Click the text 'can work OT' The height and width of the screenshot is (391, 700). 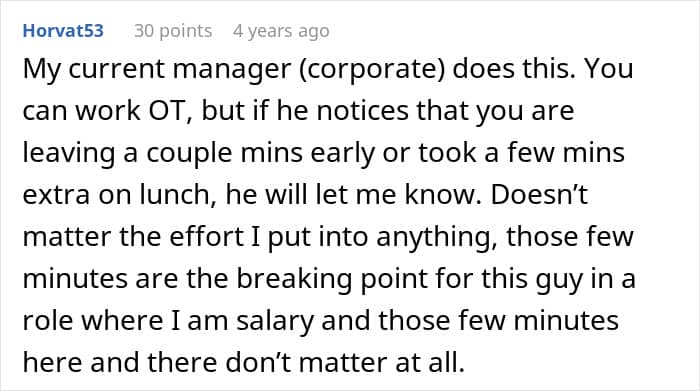(x=107, y=111)
